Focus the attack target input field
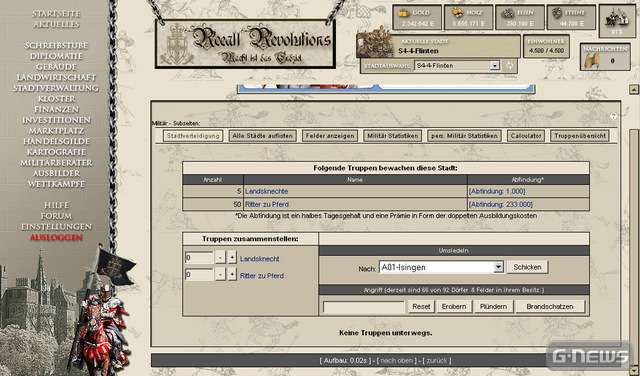 pyautogui.click(x=363, y=307)
